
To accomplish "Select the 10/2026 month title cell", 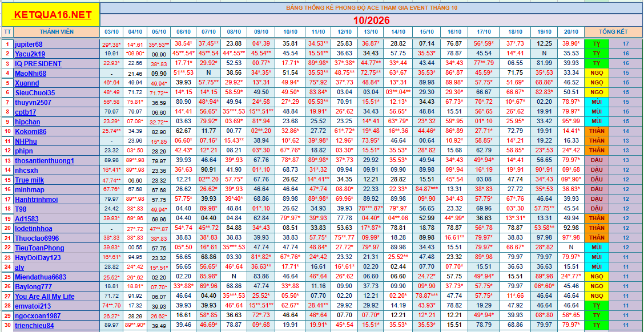I will (x=372, y=20).
